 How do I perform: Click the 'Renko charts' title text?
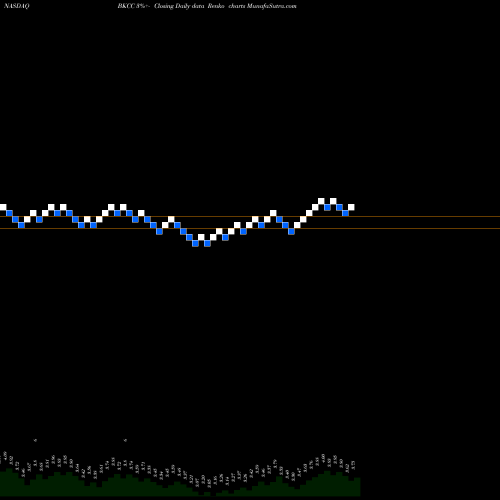[226, 6]
